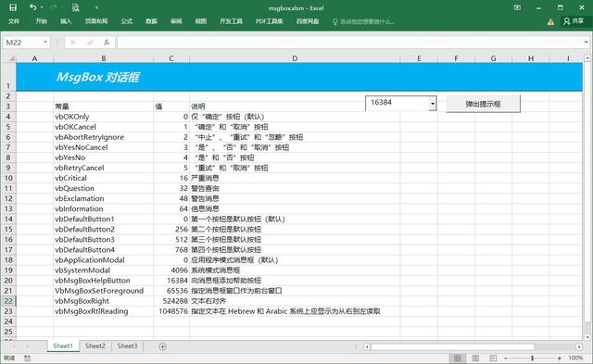
Task: Switch to the 开始 ribbon tab
Action: (x=41, y=21)
